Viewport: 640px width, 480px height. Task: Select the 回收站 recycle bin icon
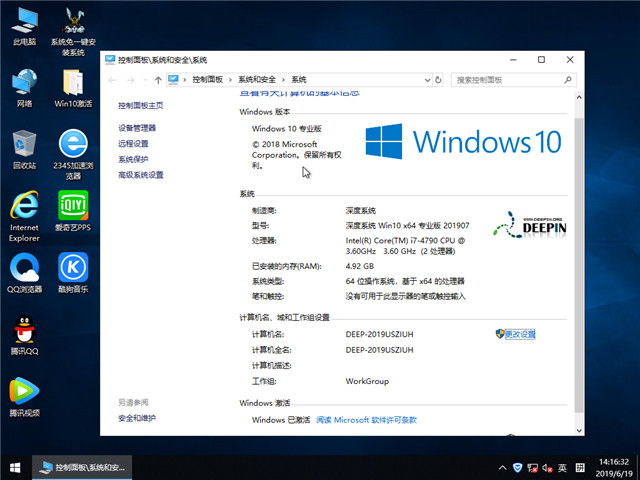click(x=24, y=149)
